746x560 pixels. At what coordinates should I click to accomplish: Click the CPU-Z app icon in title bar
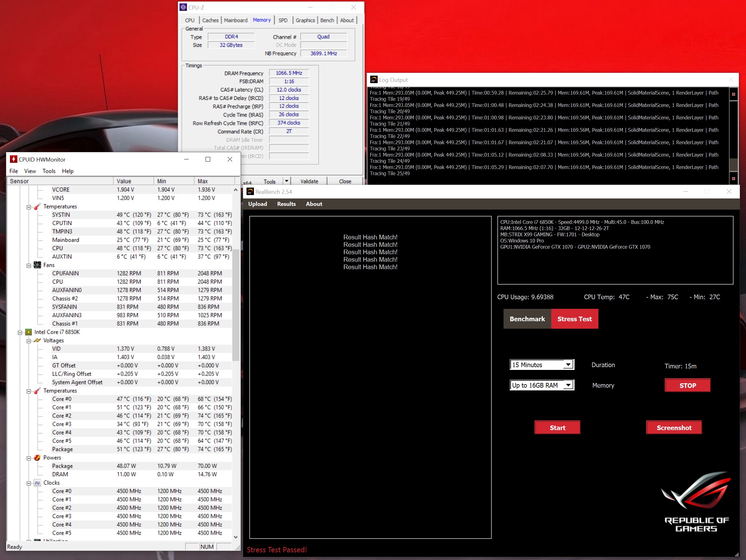coord(183,7)
